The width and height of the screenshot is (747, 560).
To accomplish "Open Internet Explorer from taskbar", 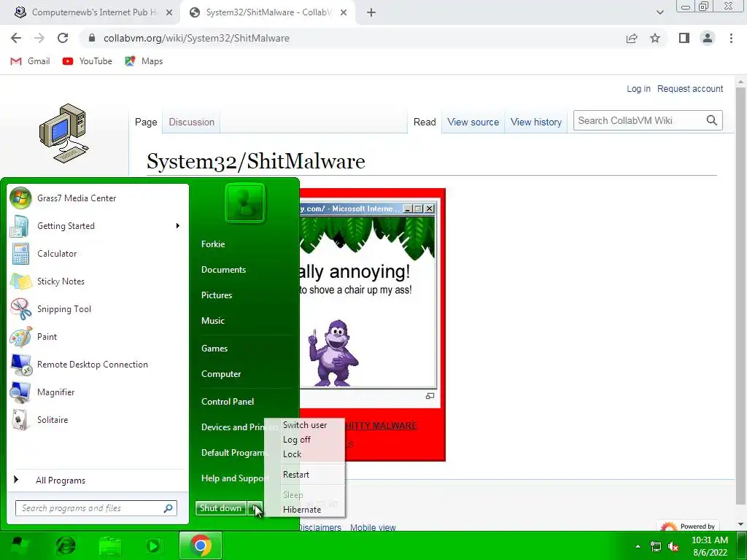I will [x=65, y=545].
